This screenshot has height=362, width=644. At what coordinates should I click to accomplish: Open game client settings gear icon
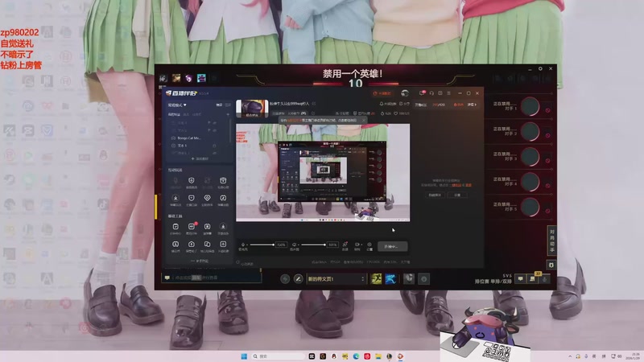click(540, 69)
